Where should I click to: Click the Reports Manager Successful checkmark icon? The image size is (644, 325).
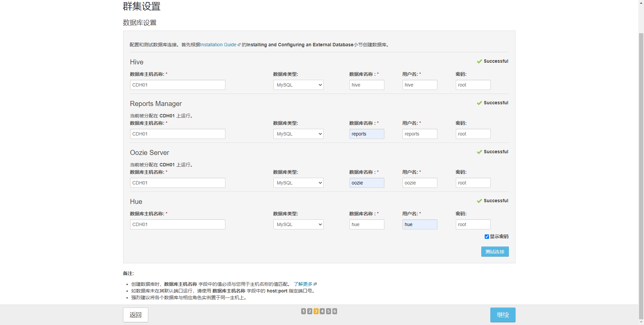479,103
